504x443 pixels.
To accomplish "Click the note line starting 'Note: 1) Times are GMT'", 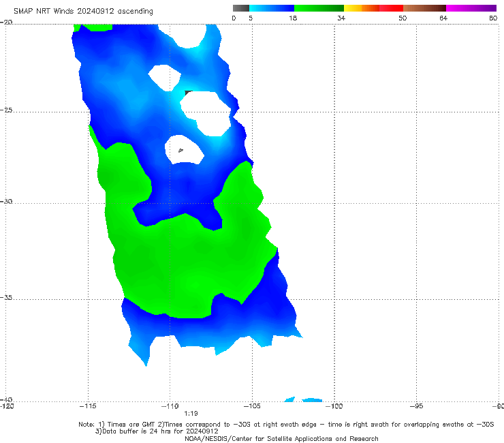I will 286,425.
